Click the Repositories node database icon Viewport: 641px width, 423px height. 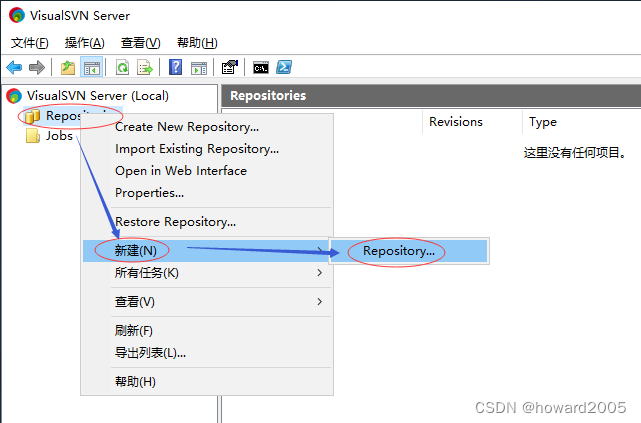coord(32,116)
